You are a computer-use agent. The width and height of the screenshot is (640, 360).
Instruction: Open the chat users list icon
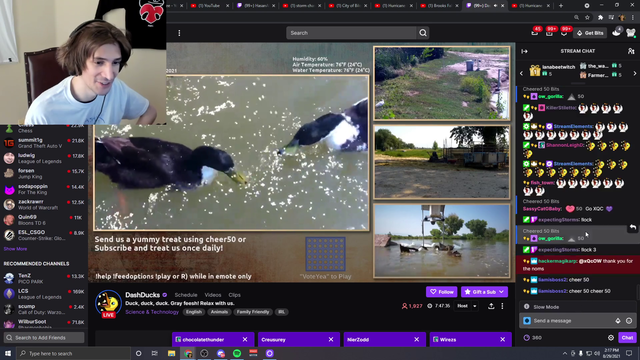(631, 51)
